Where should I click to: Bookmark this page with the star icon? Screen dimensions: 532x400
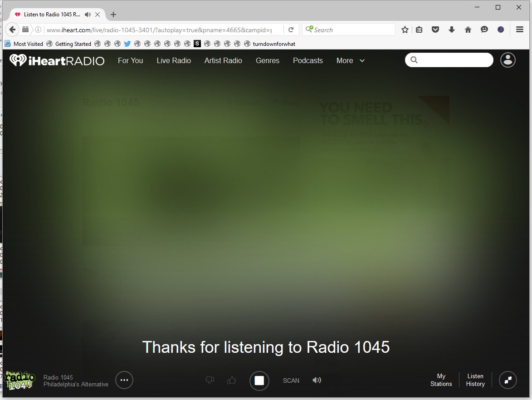click(405, 30)
